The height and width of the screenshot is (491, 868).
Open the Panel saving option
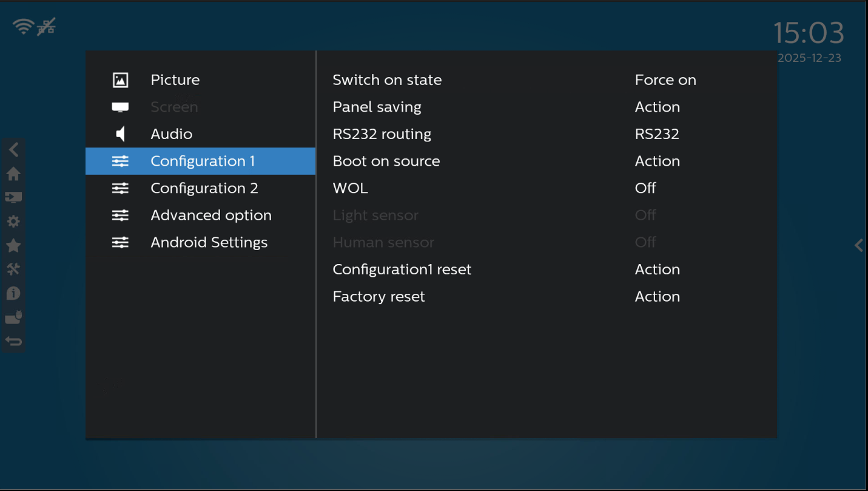point(377,107)
